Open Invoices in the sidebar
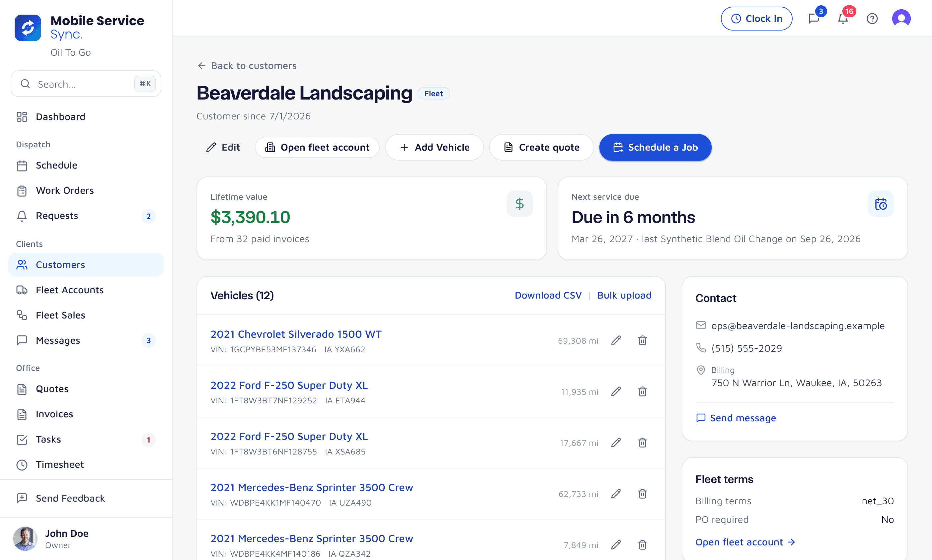Screen dimensions: 932x560 pyautogui.click(x=86, y=414)
